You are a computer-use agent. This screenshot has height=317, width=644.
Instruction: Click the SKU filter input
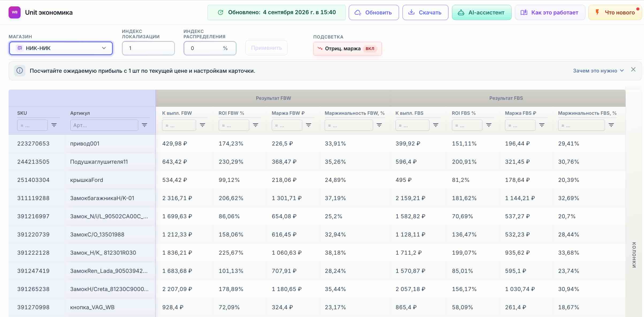[32, 125]
